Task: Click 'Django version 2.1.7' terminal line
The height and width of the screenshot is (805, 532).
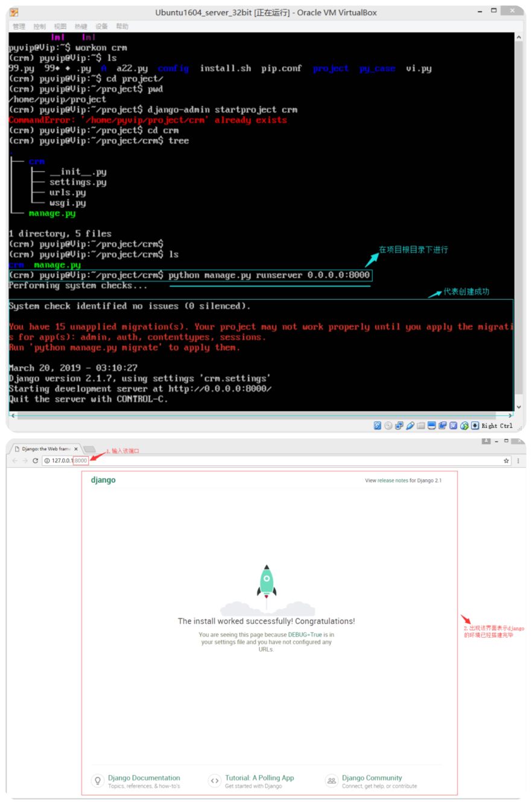Action: (140, 378)
